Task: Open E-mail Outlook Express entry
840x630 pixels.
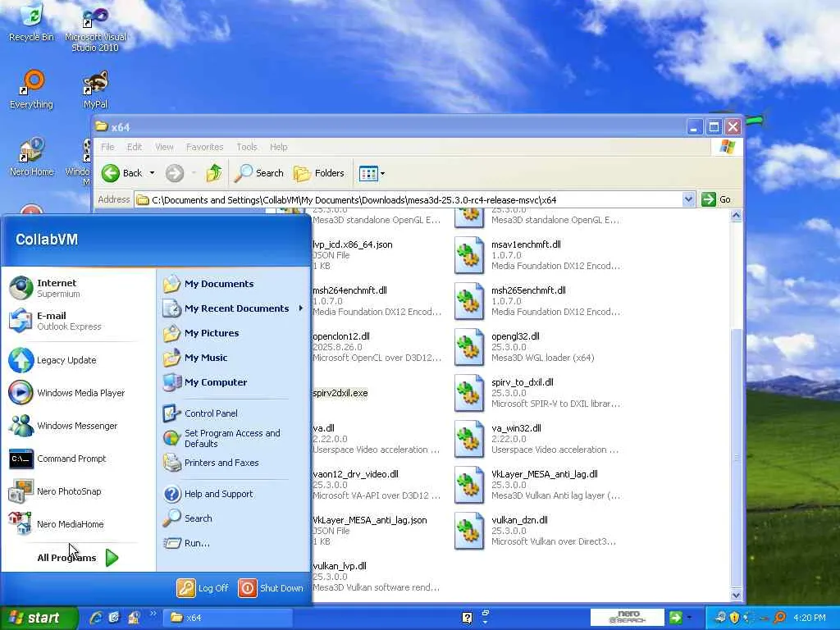Action: pos(78,321)
